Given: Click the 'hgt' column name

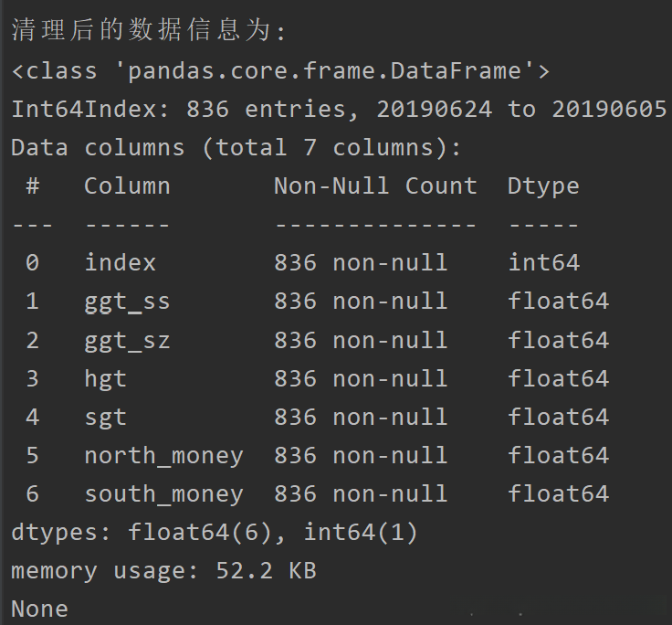Looking at the screenshot, I should click(106, 379).
